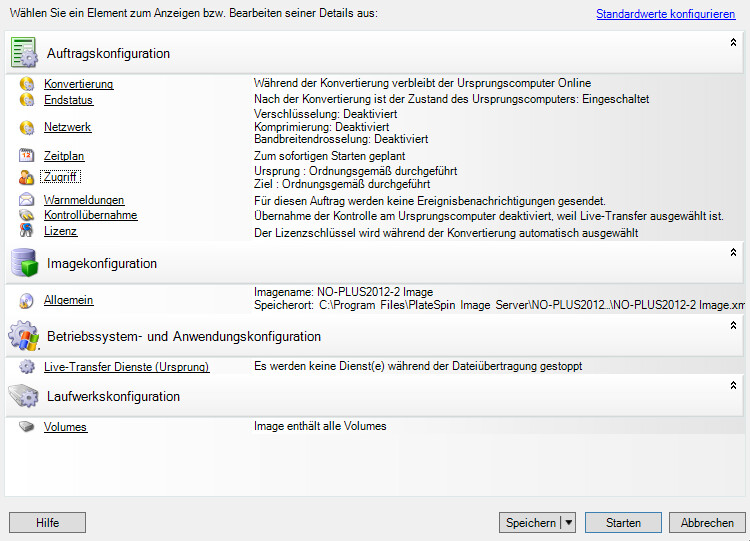750x541 pixels.
Task: Open Standardwerte konfigurieren link
Action: click(665, 14)
